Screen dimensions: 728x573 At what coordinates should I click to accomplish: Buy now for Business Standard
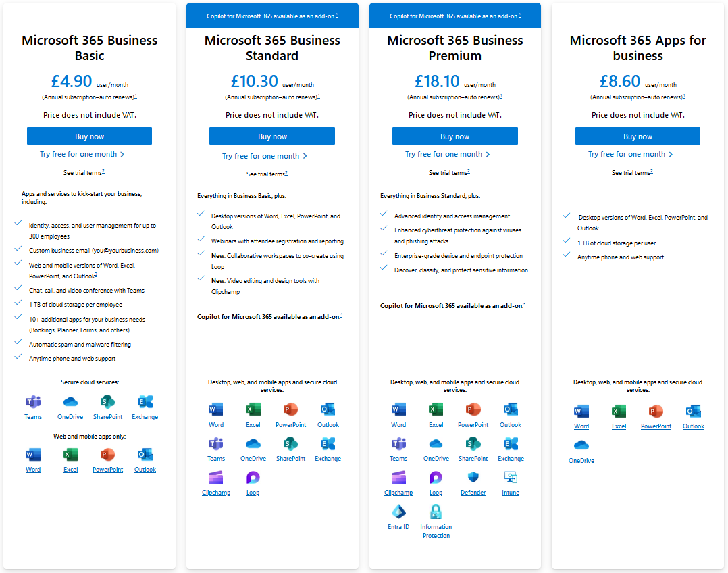pos(272,136)
